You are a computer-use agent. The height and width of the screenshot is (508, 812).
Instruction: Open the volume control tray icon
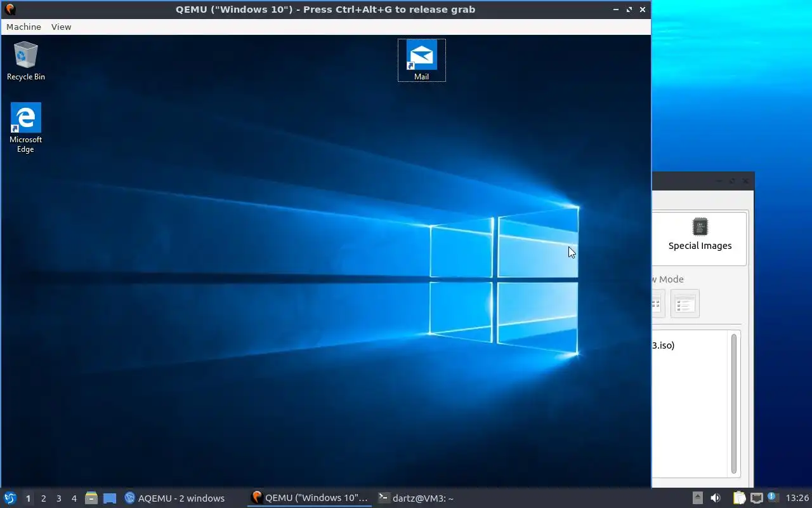point(716,498)
